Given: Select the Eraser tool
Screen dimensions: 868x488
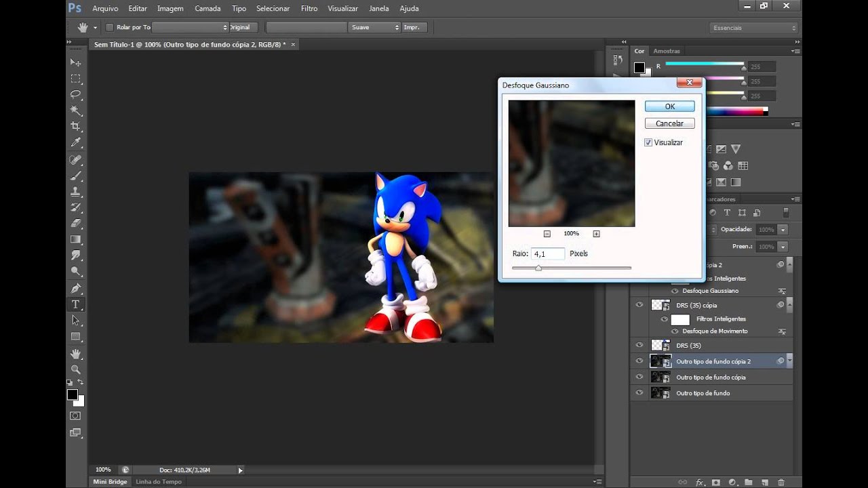Looking at the screenshot, I should click(x=76, y=223).
